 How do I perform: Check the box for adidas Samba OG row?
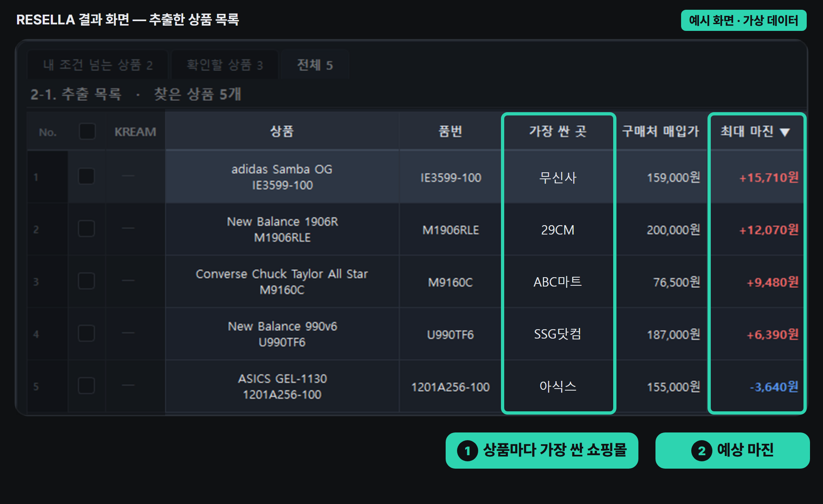click(86, 176)
